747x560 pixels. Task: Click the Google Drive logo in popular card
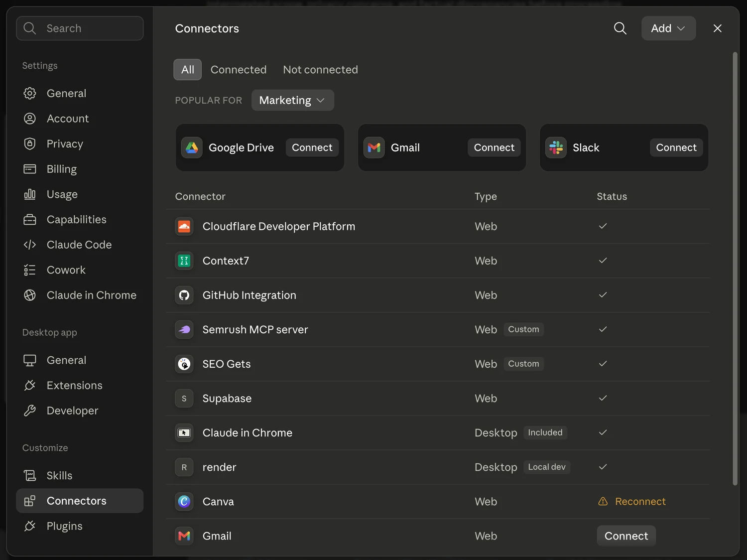pyautogui.click(x=192, y=147)
